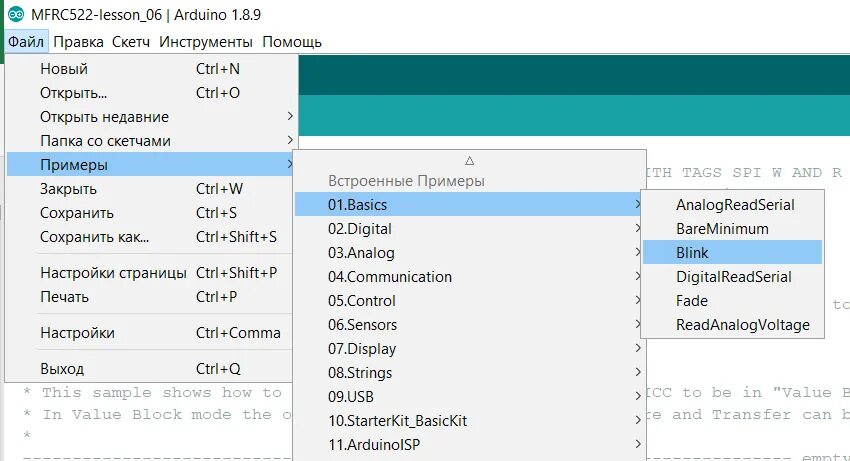Open Настройки страницы entry
Screen dimensions: 850x461
tap(151, 272)
